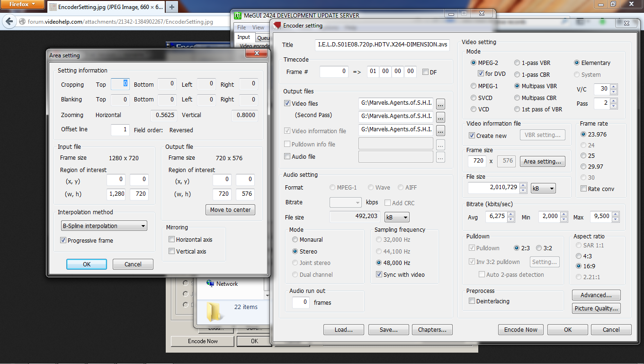Viewport: 644px width, 364px height.
Task: Toggle Sync with video checkbox
Action: [x=379, y=274]
